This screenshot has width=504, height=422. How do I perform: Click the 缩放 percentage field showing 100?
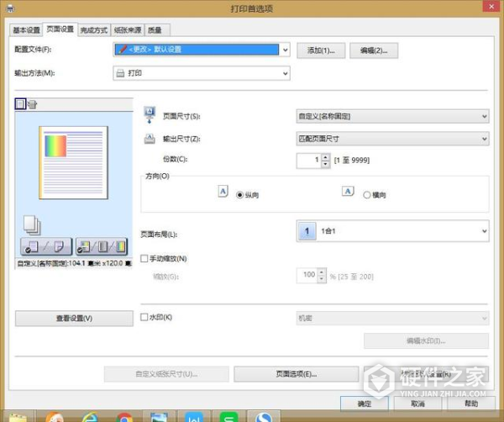[307, 276]
